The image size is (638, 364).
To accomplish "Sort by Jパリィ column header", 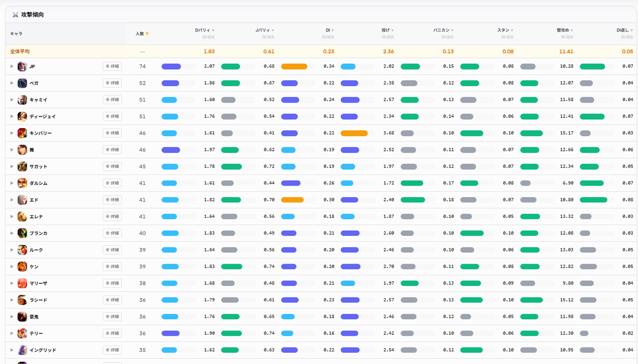I will [x=265, y=30].
